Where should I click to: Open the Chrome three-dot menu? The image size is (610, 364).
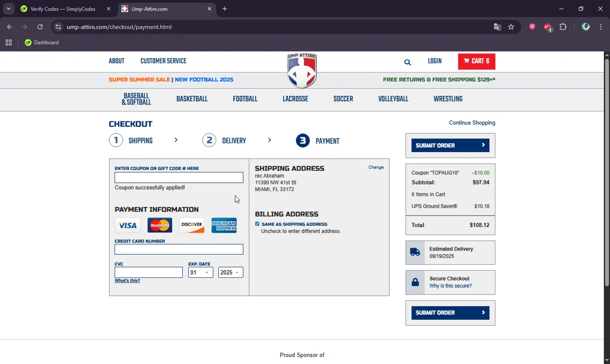[x=601, y=27]
